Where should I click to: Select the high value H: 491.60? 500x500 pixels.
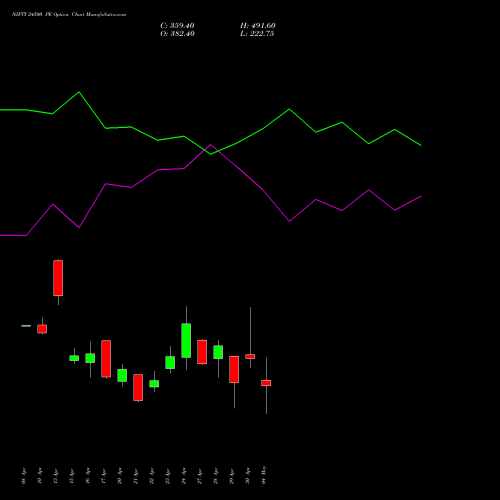[x=258, y=26]
